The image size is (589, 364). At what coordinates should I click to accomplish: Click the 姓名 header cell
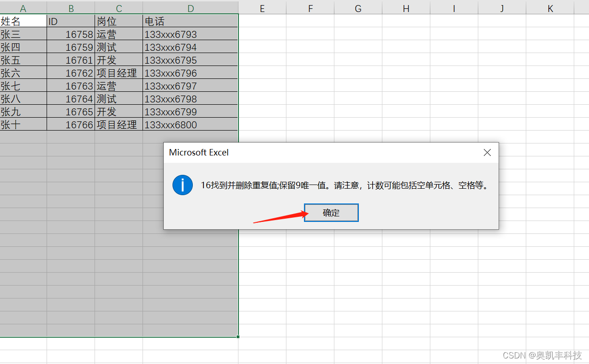pos(23,21)
